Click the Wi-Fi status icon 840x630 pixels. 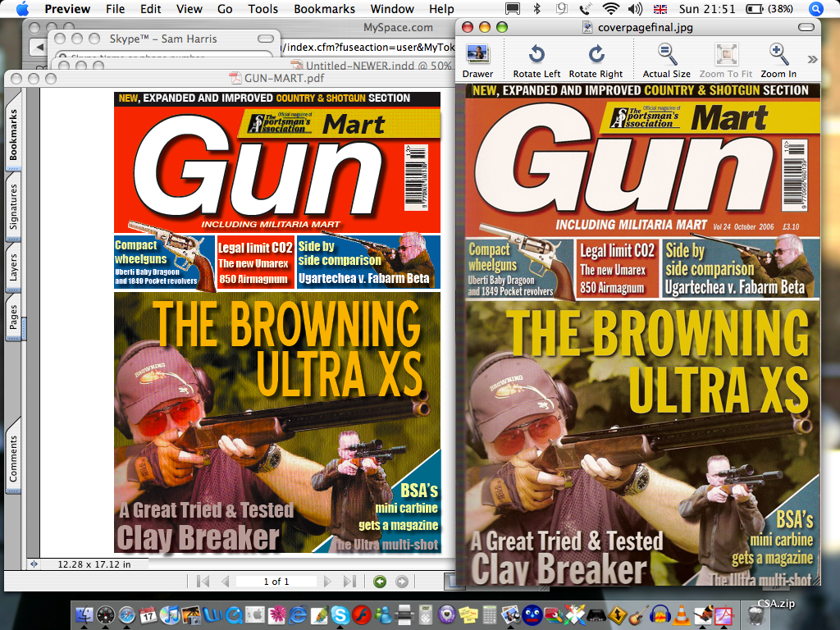(x=610, y=8)
